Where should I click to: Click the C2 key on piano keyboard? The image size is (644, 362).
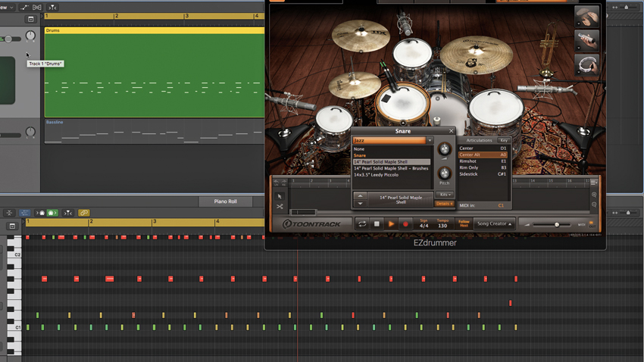15,255
